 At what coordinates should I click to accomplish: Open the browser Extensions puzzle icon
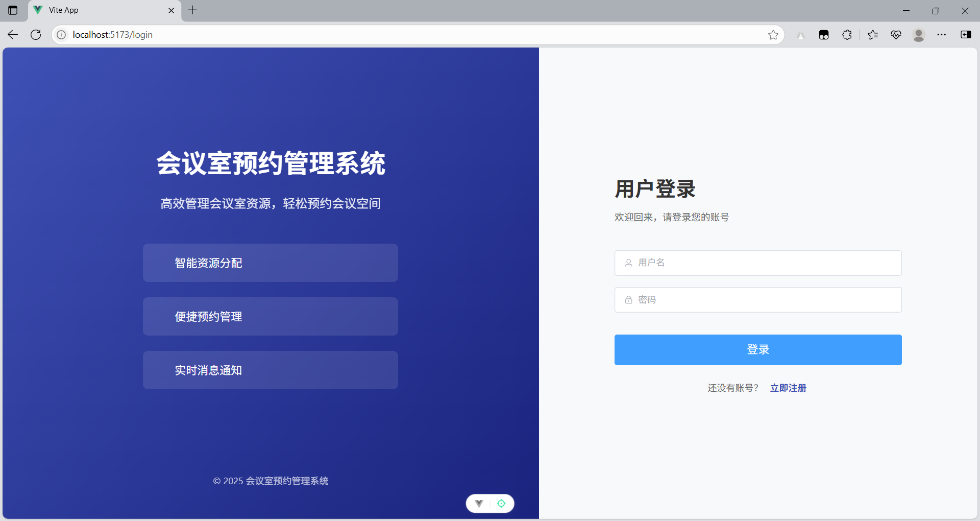pos(847,35)
